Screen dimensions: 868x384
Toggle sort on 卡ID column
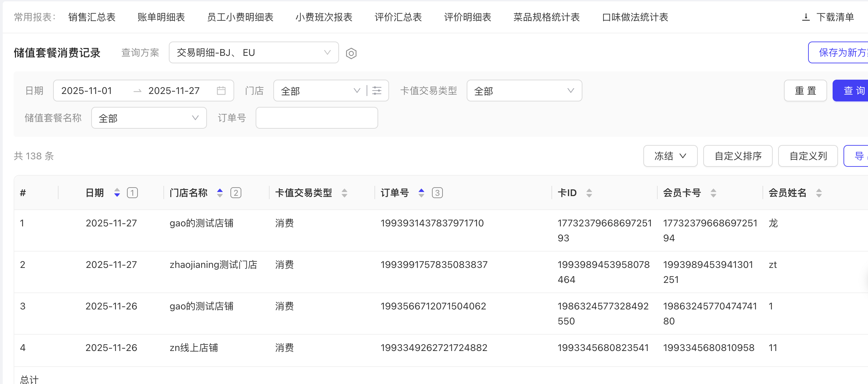(589, 193)
